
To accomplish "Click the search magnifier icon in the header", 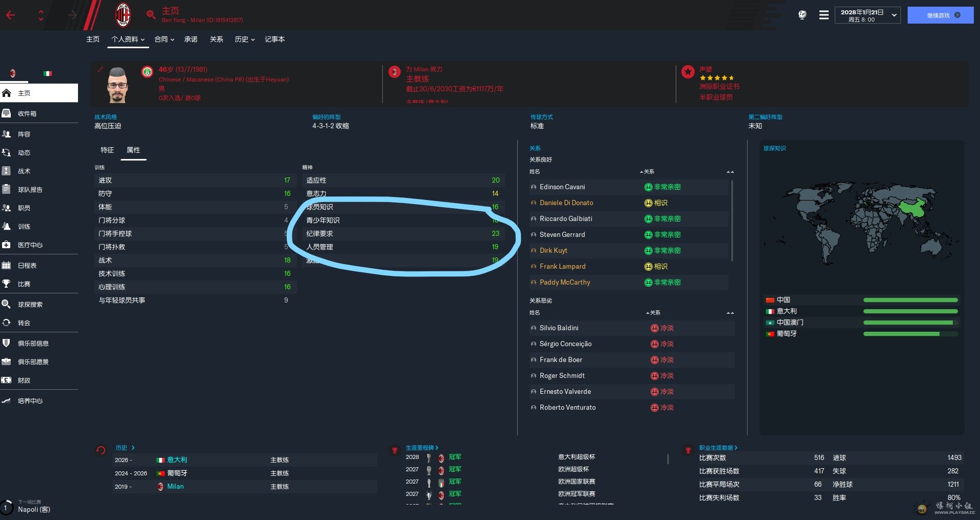I will pos(151,15).
